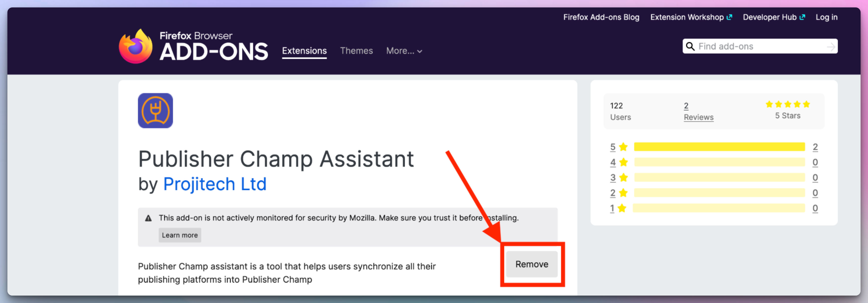Click the Firefox Browser ADD-ONS title
The width and height of the screenshot is (868, 303).
point(214,46)
